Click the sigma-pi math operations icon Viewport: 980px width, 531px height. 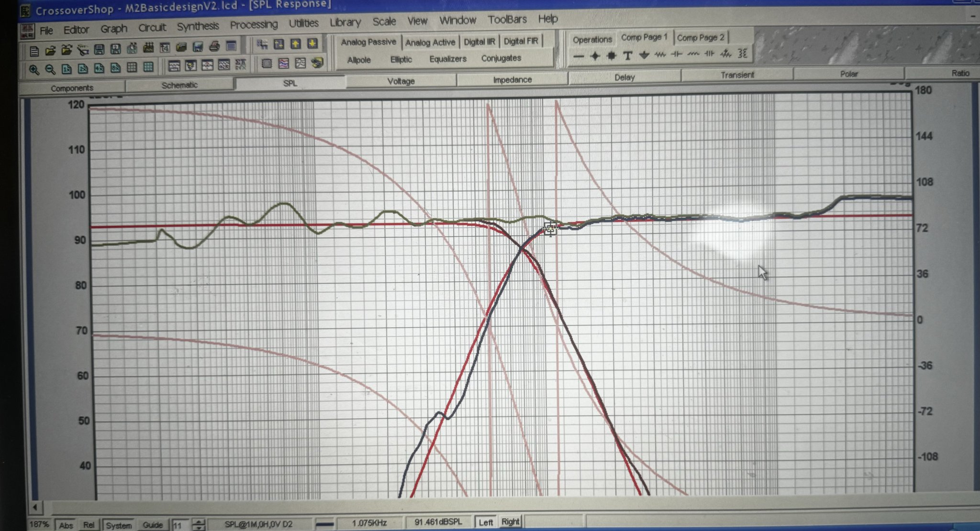tap(240, 64)
